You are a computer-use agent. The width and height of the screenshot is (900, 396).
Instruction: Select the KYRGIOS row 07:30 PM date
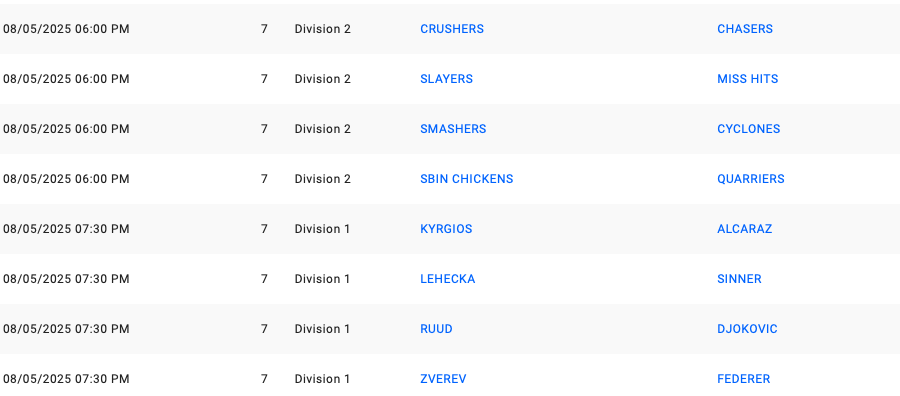point(66,228)
